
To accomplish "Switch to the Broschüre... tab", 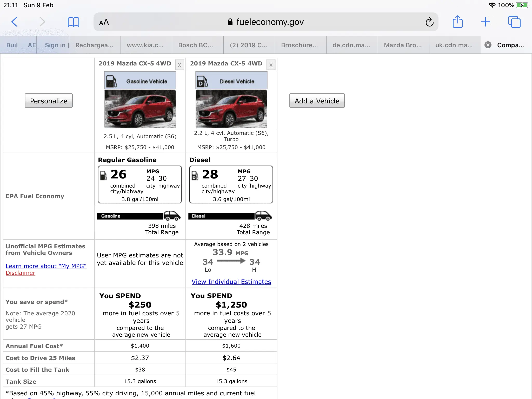I will [x=300, y=45].
